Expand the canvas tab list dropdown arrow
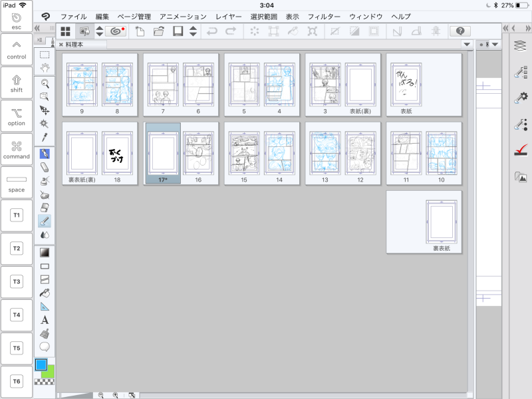 [x=467, y=45]
